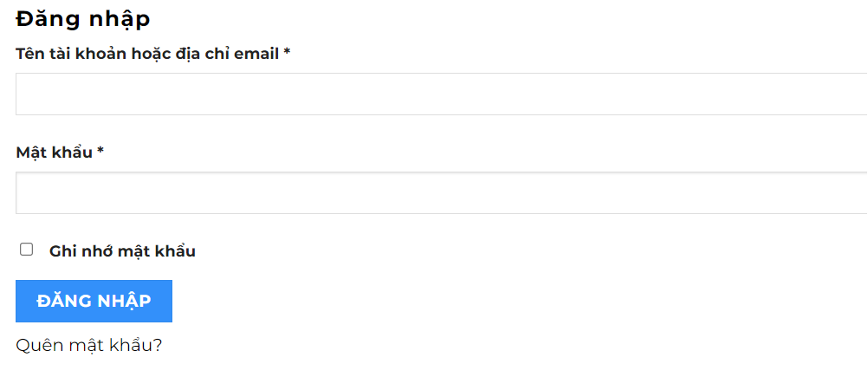
Task: Tick the remember password box
Action: click(27, 250)
